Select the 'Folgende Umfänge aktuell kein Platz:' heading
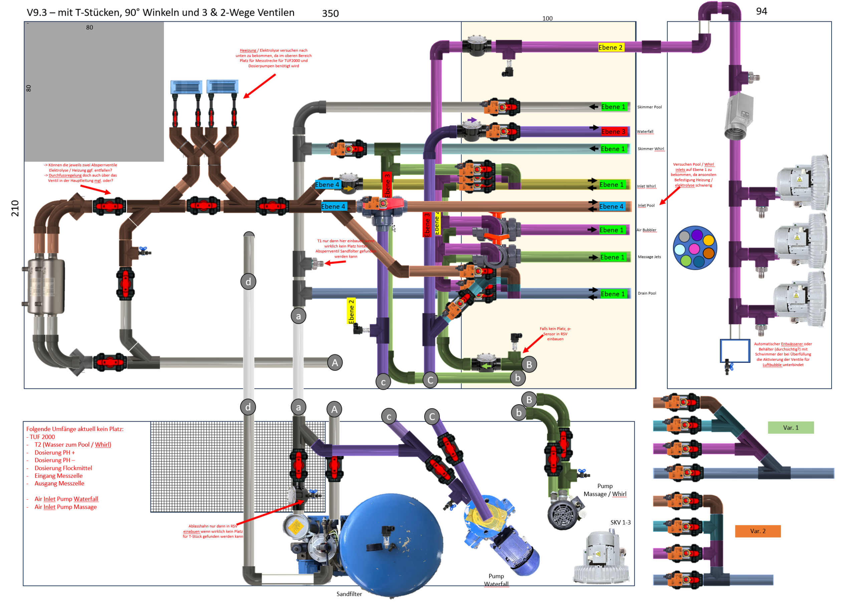 click(x=75, y=429)
